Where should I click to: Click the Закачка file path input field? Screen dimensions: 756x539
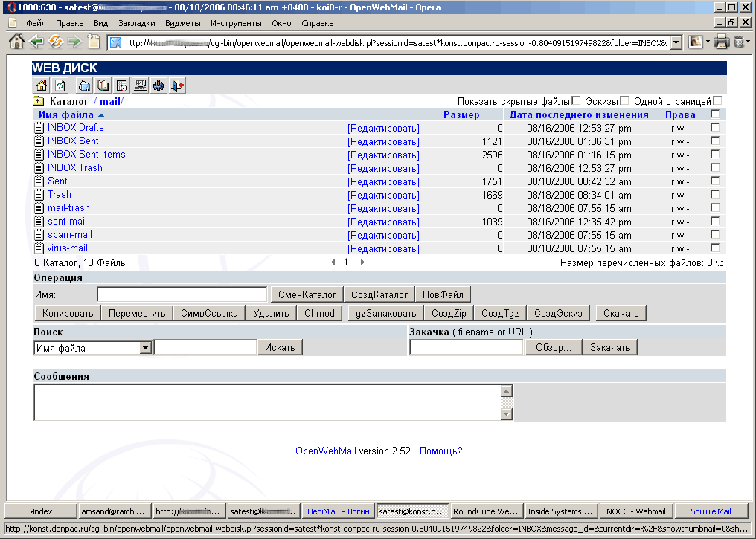(x=467, y=347)
